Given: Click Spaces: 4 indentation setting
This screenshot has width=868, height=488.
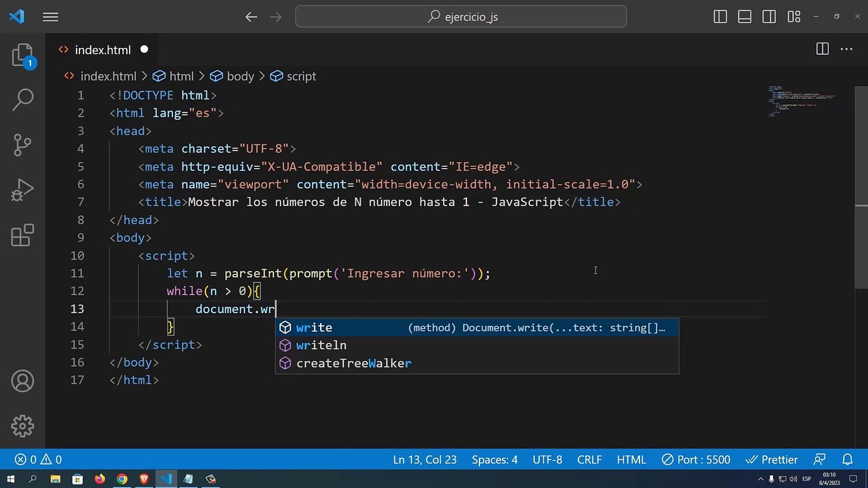Looking at the screenshot, I should [494, 460].
